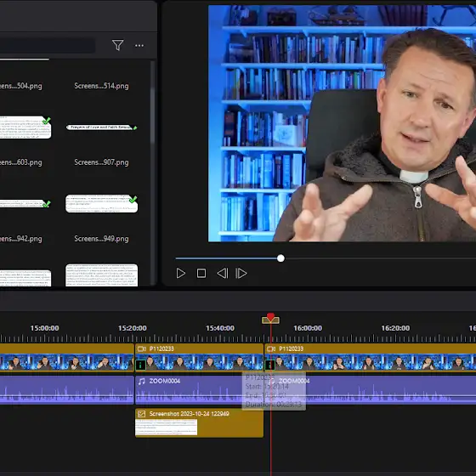Step back one frame in the preview
The width and height of the screenshot is (476, 476).
click(222, 273)
